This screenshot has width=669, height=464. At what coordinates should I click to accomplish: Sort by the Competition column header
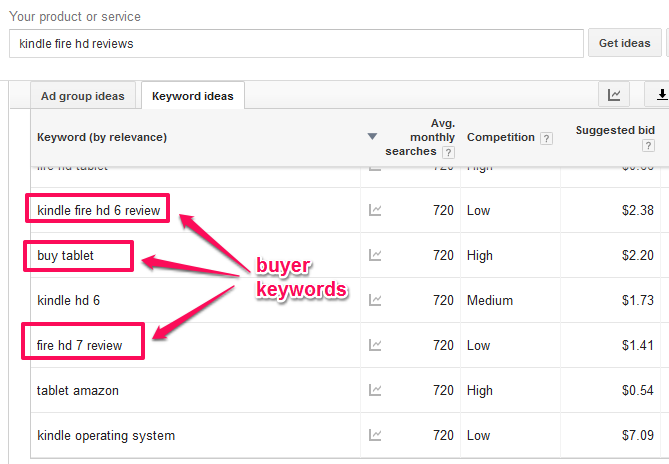pos(500,137)
